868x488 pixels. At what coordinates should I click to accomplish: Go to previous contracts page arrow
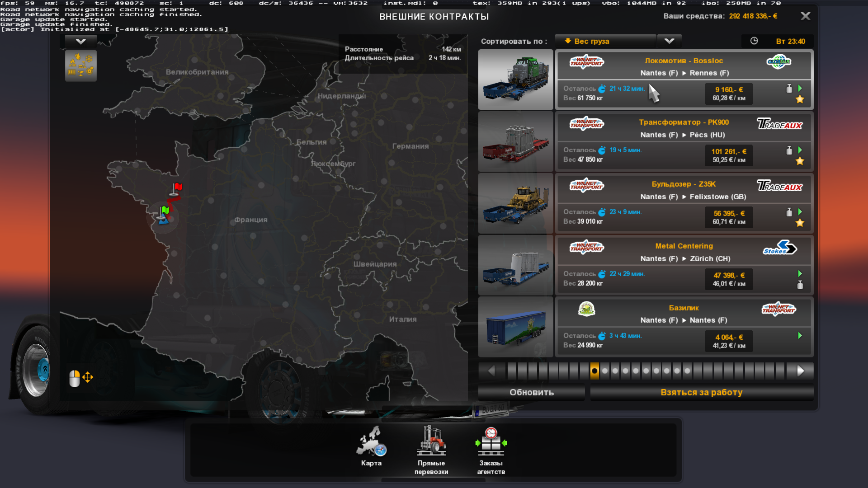pyautogui.click(x=492, y=371)
